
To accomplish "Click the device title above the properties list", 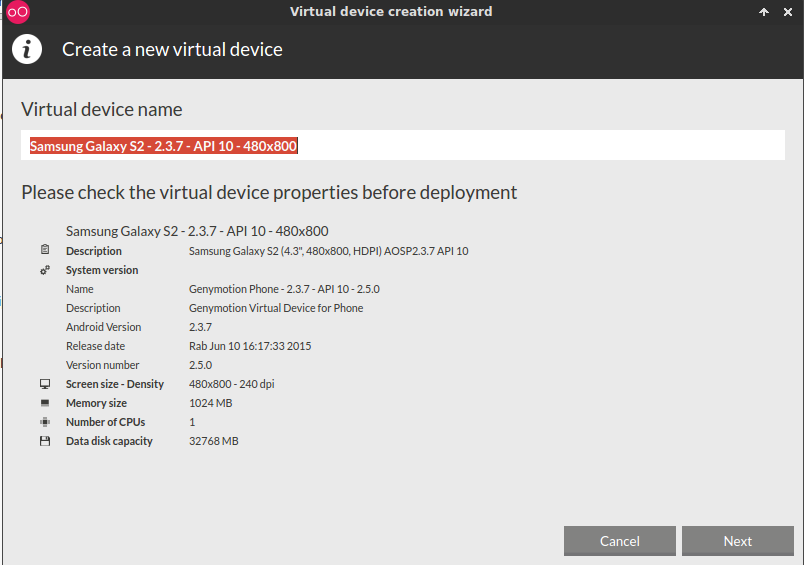I will (197, 231).
